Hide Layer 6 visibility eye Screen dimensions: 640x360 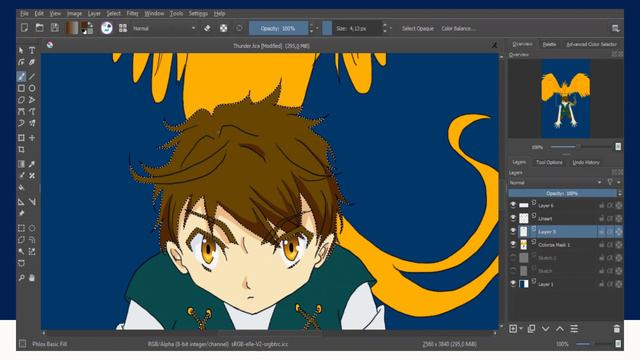[x=513, y=205]
